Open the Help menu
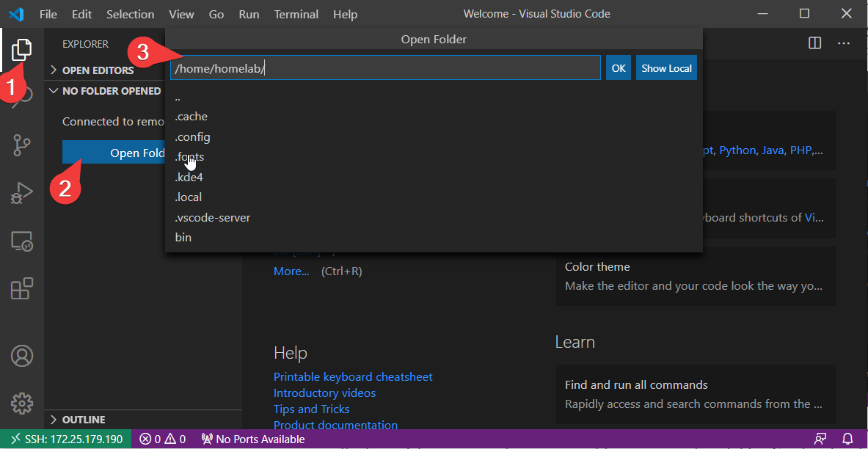This screenshot has height=449, width=868. [346, 14]
